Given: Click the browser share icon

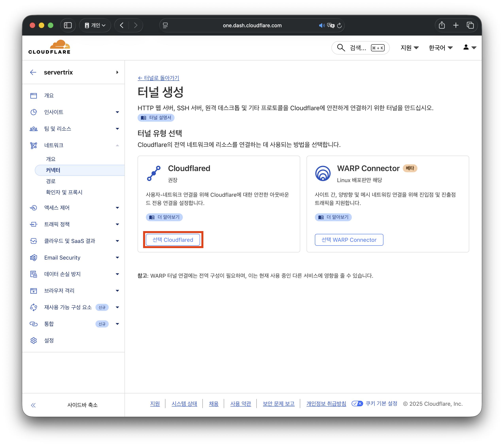Looking at the screenshot, I should click(x=442, y=25).
